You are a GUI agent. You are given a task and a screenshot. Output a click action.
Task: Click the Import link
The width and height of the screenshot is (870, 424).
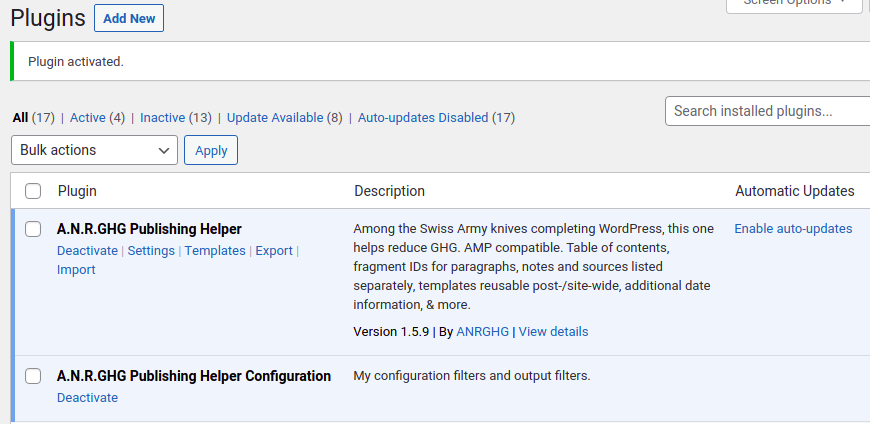(76, 270)
